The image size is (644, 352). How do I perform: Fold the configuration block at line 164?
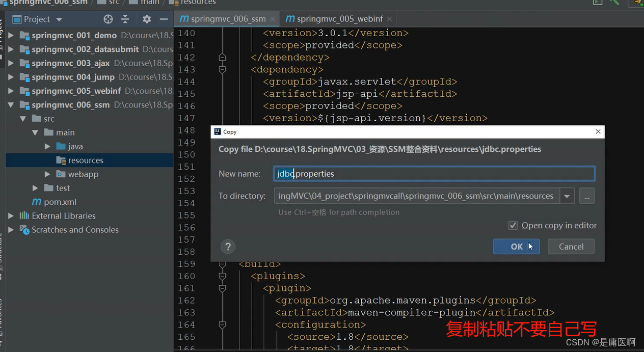click(x=222, y=324)
